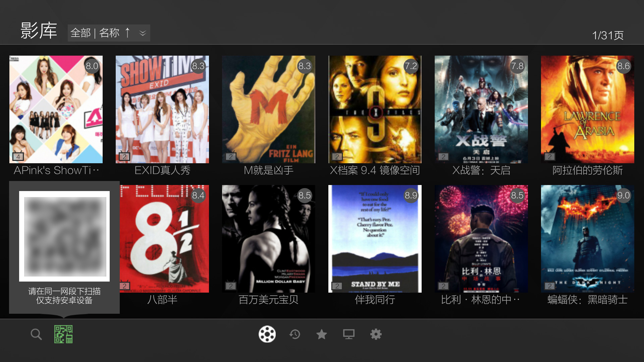Expand the 全部 | 名称 sort dropdown
Screen dimensions: 644x362
[x=109, y=33]
